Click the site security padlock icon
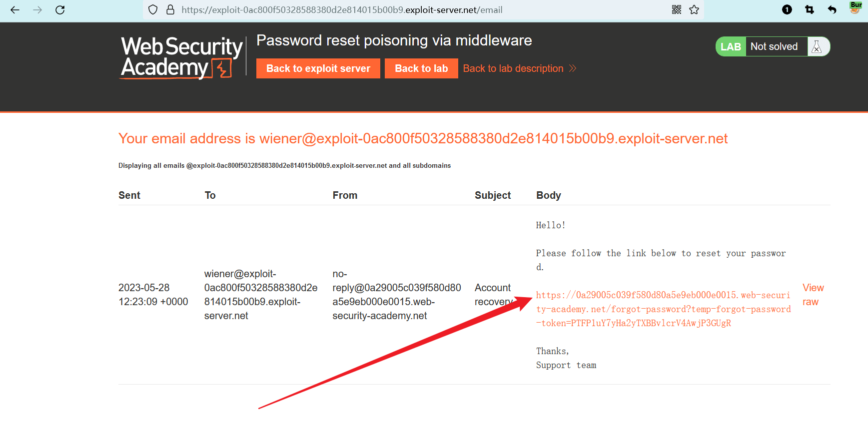This screenshot has height=430, width=868. (170, 10)
